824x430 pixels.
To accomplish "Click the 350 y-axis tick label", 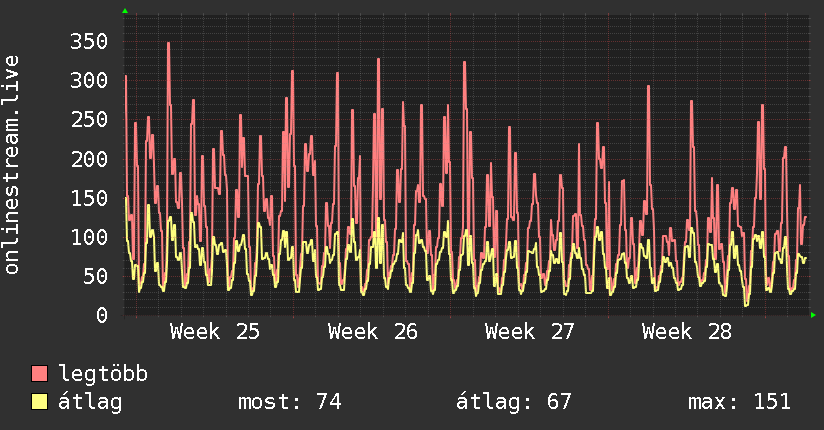I will [89, 42].
